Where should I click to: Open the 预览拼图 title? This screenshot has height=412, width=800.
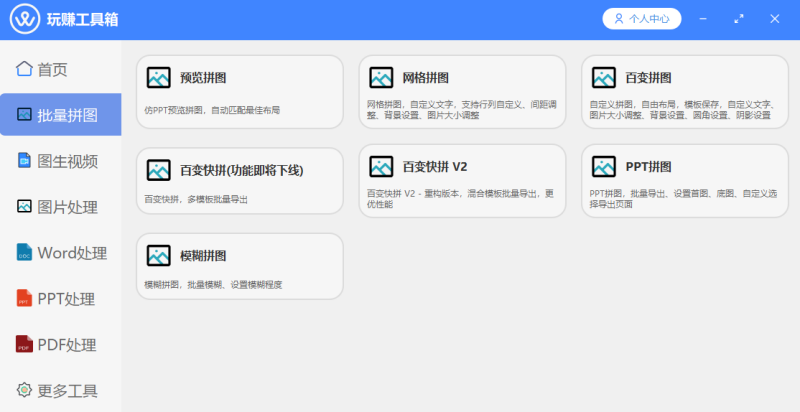click(x=203, y=78)
